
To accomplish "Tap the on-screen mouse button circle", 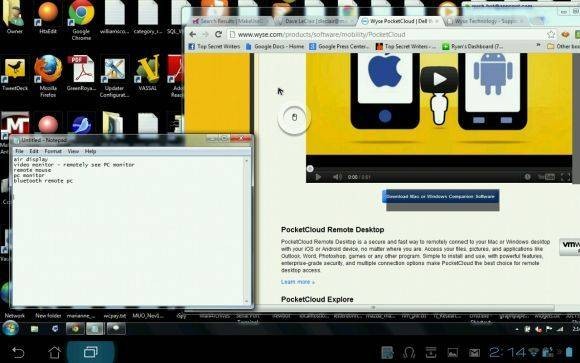I will pos(294,118).
